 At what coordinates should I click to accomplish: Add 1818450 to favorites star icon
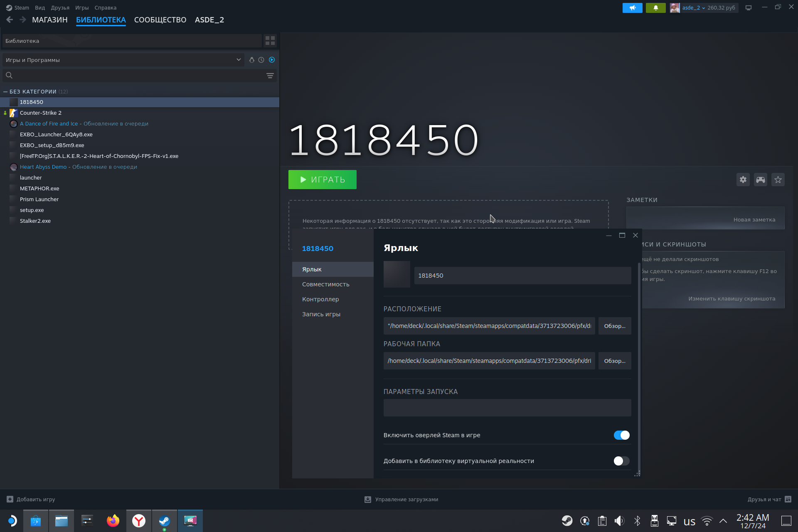(x=778, y=180)
